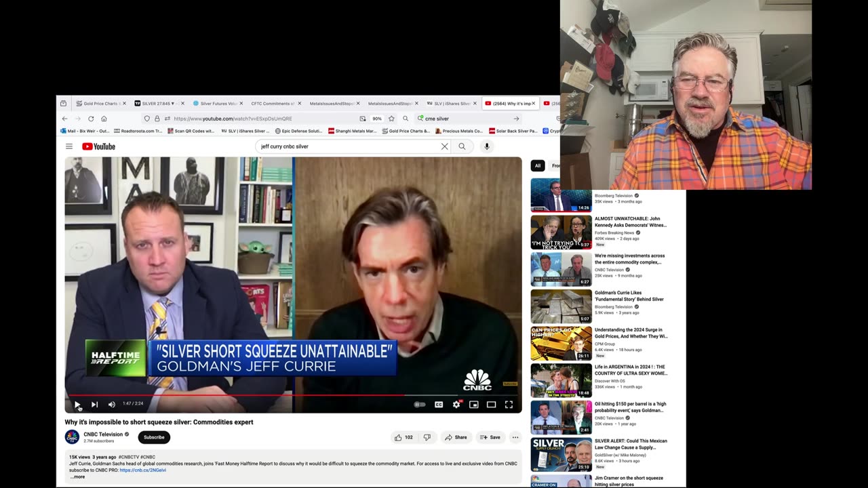Screen dimensions: 868x488
Task: Submit search with magnifier button
Action: [462, 146]
